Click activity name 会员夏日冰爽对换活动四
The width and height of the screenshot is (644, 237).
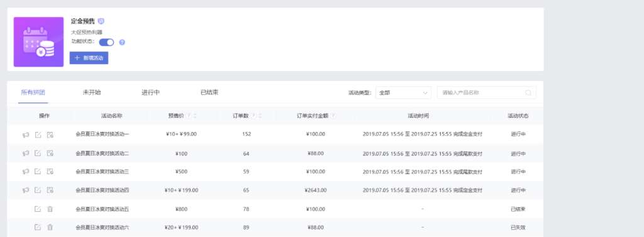point(103,190)
